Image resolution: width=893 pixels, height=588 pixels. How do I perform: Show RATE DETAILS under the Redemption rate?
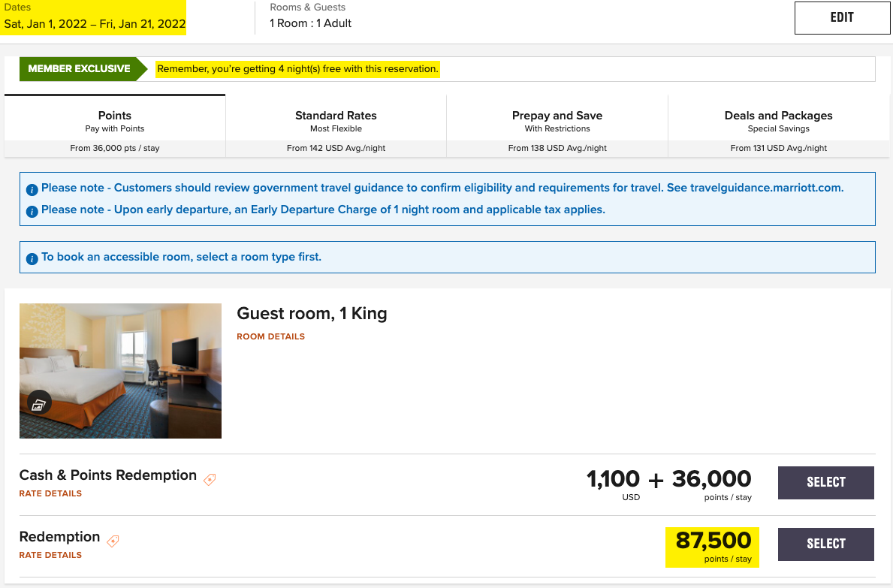[x=50, y=555]
